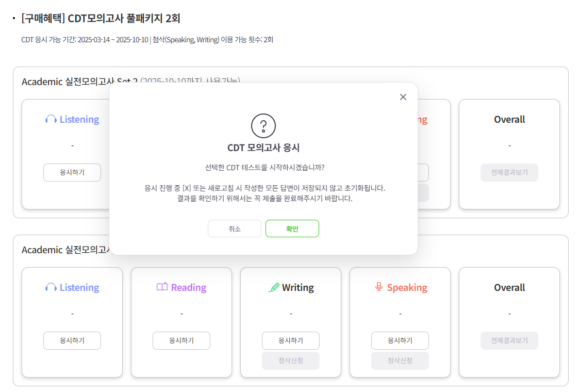
Task: Click the headphone icon in top Listening card
Action: pyautogui.click(x=51, y=119)
